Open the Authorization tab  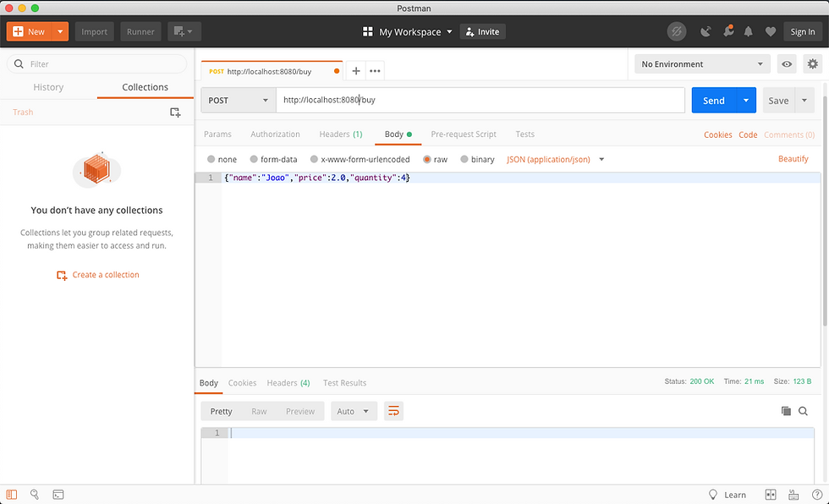(275, 134)
